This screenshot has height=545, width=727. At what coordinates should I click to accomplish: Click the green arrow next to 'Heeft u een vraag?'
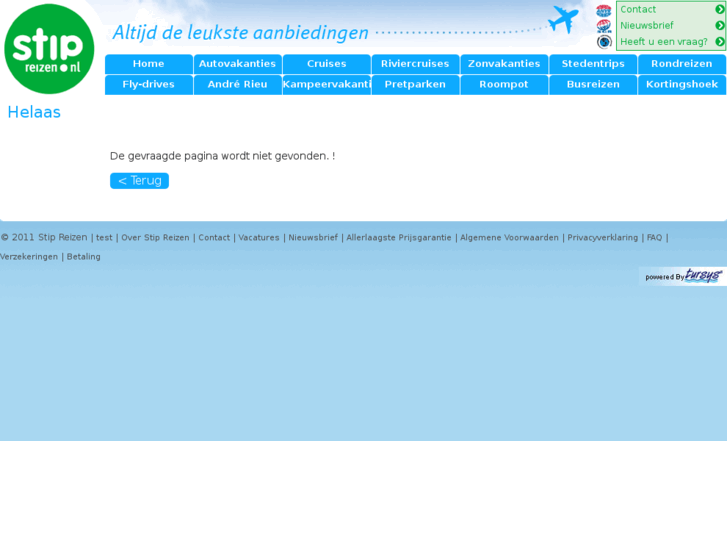click(720, 42)
